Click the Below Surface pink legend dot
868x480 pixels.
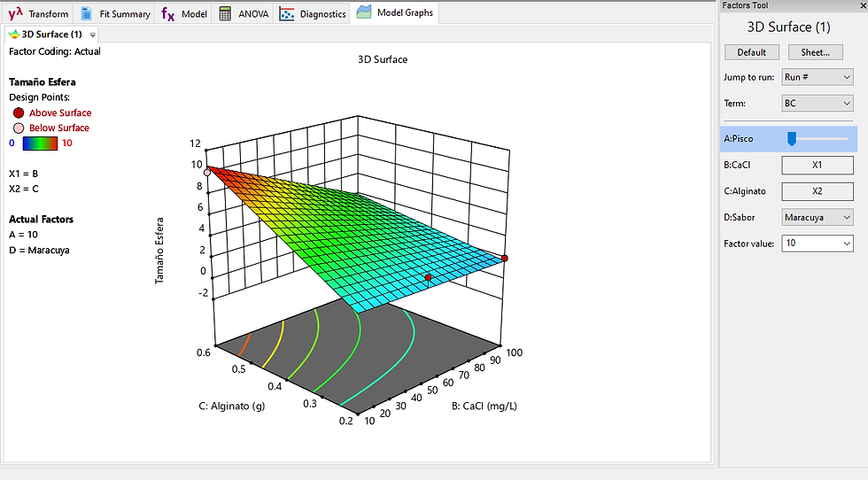[19, 128]
